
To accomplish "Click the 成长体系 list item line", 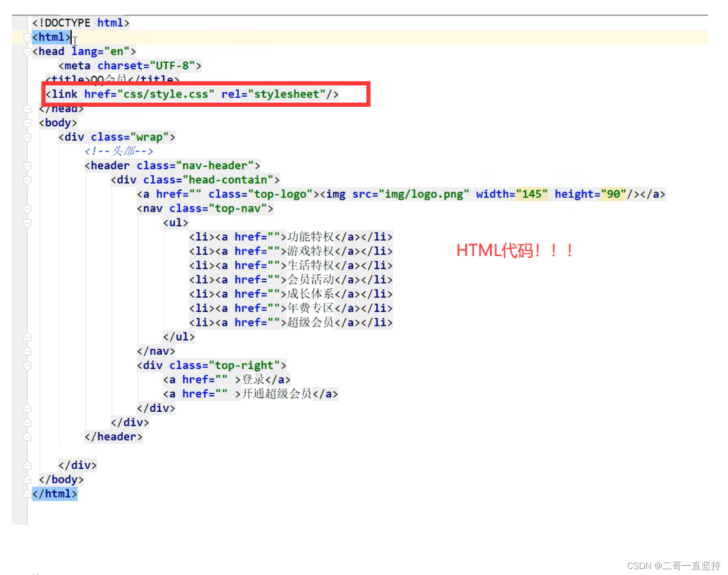I will click(290, 294).
